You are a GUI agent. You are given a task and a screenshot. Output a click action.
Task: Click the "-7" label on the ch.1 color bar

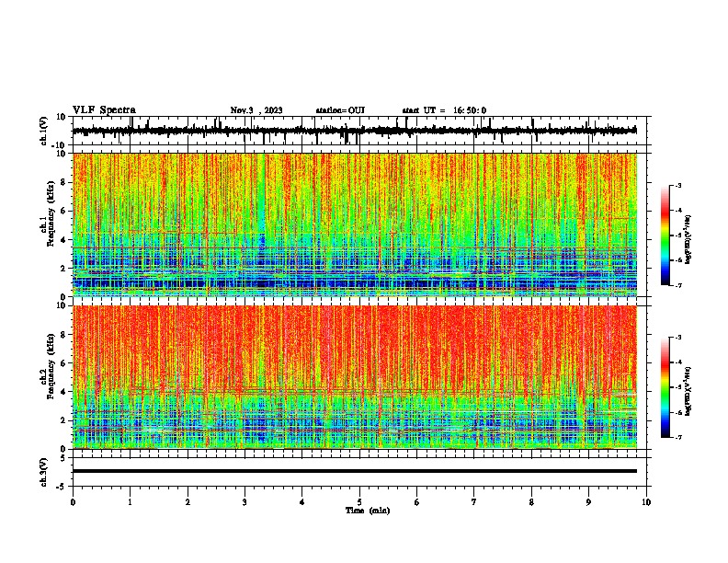tap(678, 285)
